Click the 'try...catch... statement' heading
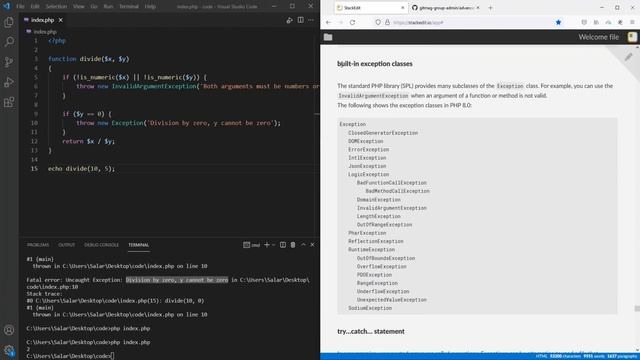640x360 pixels. [x=371, y=331]
